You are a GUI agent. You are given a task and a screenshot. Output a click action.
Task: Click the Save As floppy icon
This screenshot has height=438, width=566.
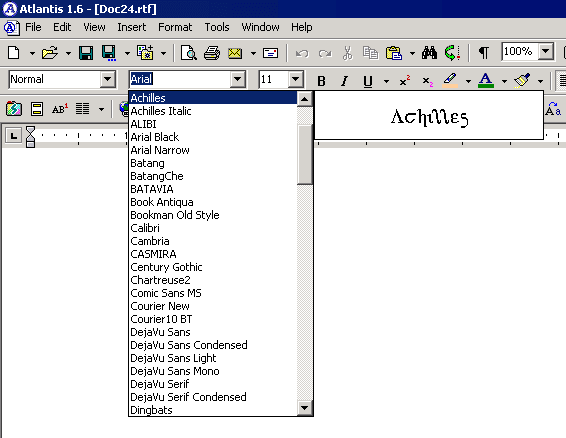[109, 53]
